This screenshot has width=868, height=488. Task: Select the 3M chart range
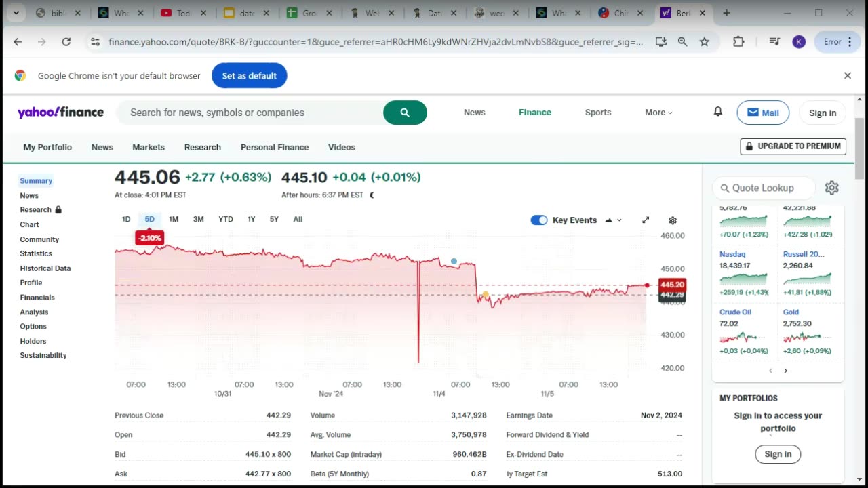[x=198, y=219]
